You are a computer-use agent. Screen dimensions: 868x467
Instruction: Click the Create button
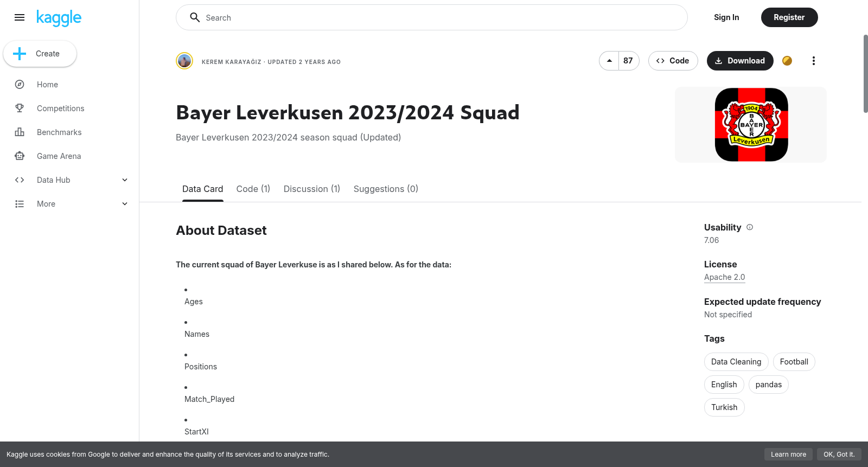click(x=40, y=54)
